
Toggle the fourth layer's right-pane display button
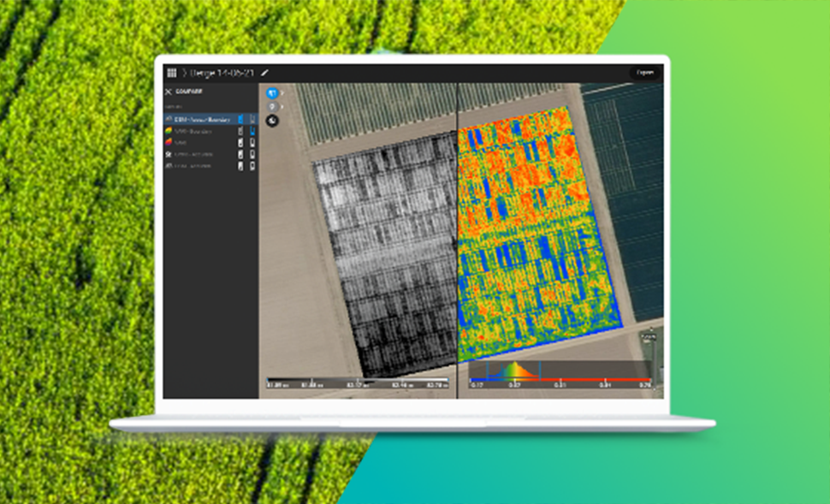pyautogui.click(x=252, y=154)
